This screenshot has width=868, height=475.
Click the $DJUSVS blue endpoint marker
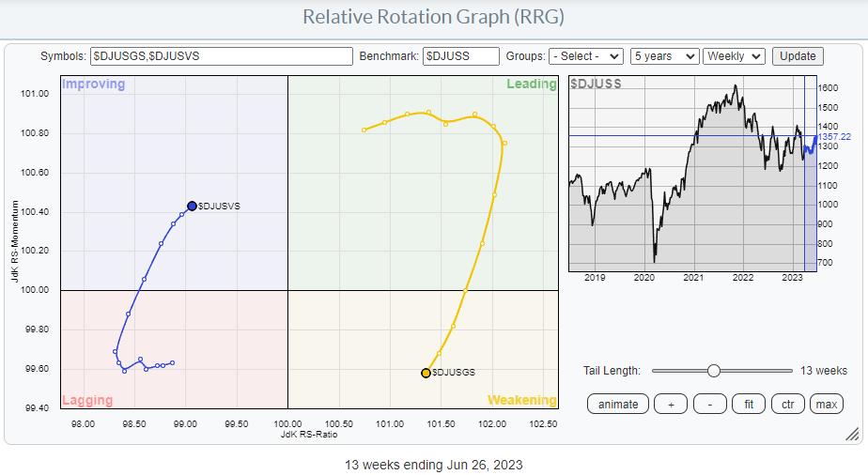click(192, 206)
